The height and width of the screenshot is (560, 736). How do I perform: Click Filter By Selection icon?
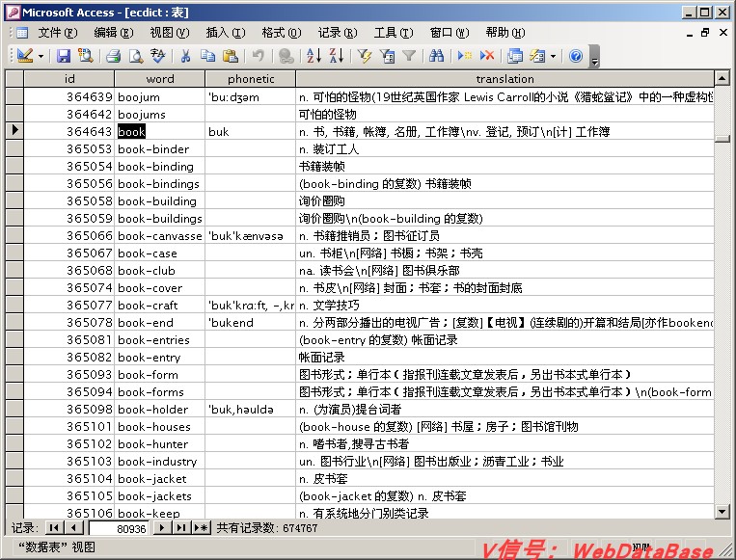(x=365, y=56)
